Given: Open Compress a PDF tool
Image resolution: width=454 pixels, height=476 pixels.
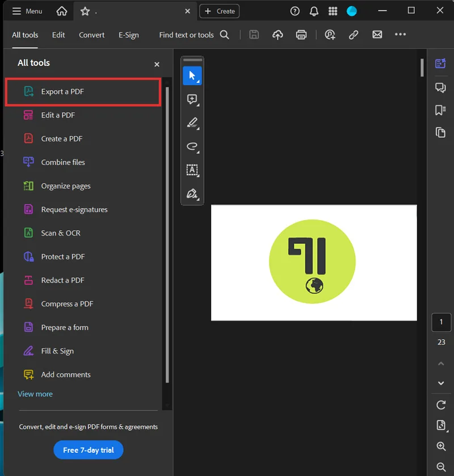Looking at the screenshot, I should (83, 304).
